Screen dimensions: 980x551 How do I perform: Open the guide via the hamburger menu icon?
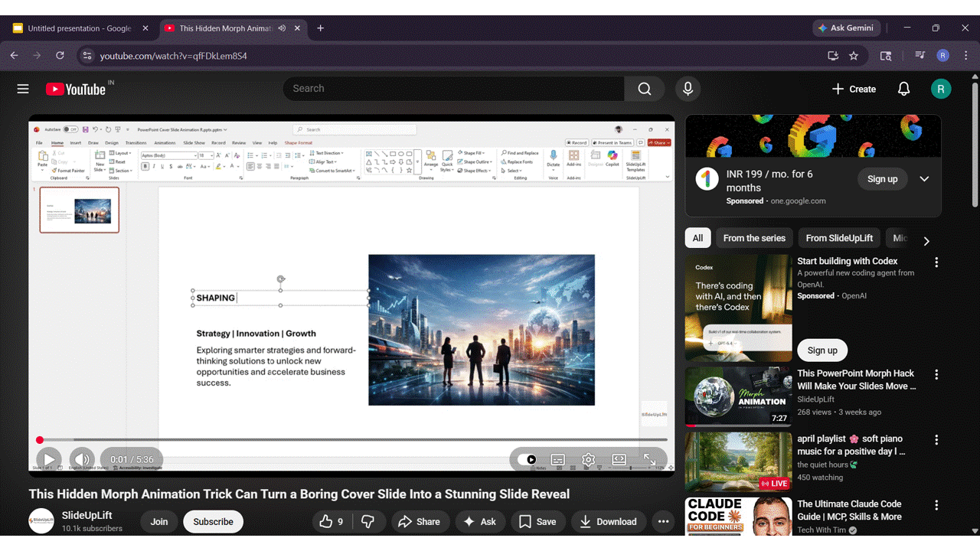[x=23, y=88]
